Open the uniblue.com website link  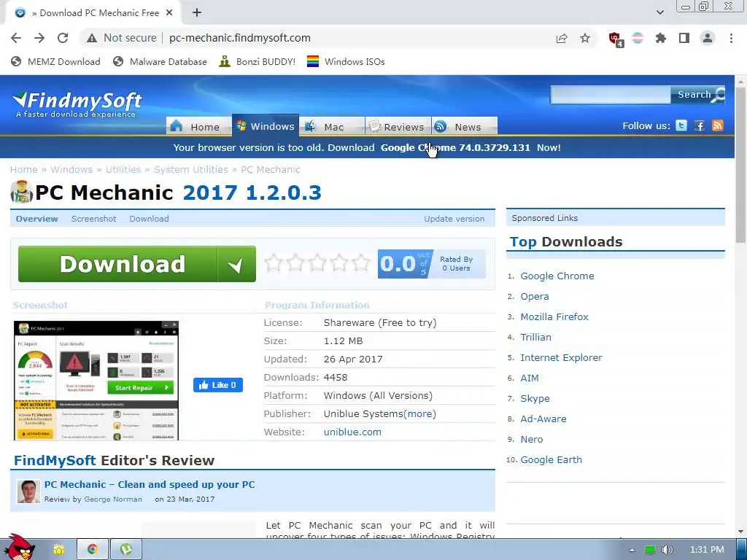[352, 432]
